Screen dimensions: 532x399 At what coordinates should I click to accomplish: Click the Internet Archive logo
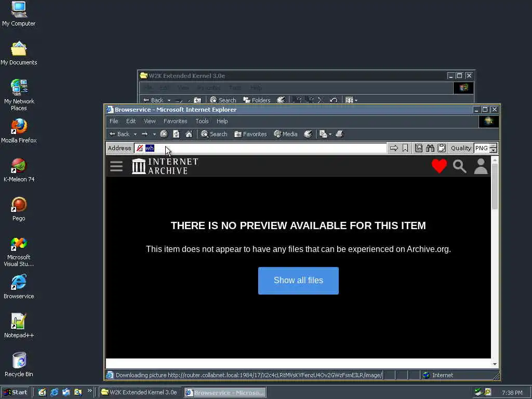click(165, 166)
